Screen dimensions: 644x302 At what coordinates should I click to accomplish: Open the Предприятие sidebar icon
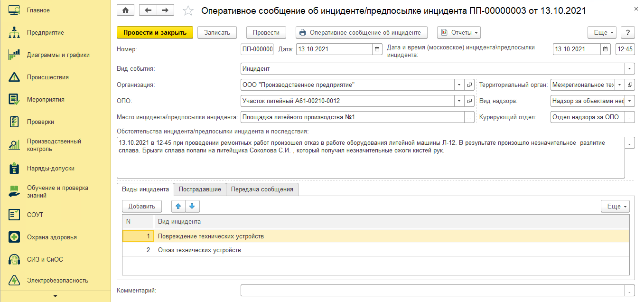click(14, 32)
